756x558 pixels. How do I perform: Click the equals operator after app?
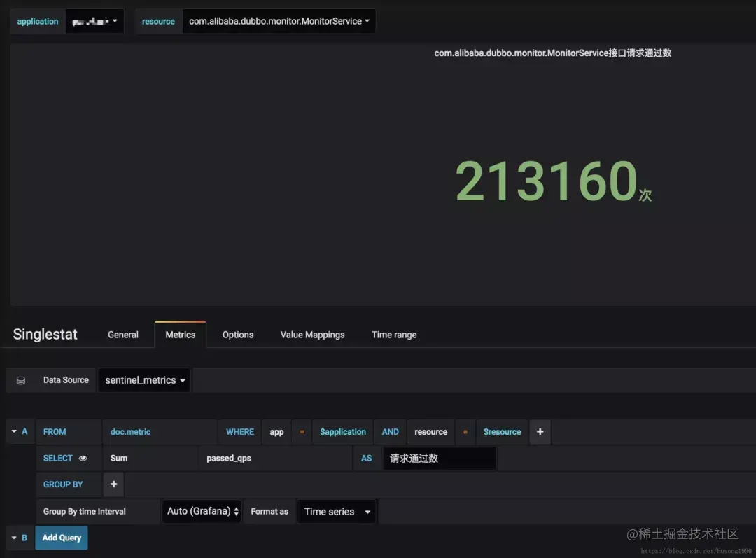coord(302,432)
